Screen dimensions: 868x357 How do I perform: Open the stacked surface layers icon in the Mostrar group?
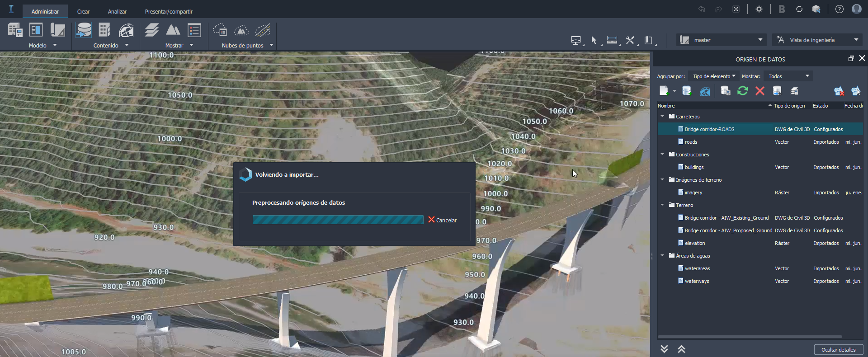(x=152, y=30)
